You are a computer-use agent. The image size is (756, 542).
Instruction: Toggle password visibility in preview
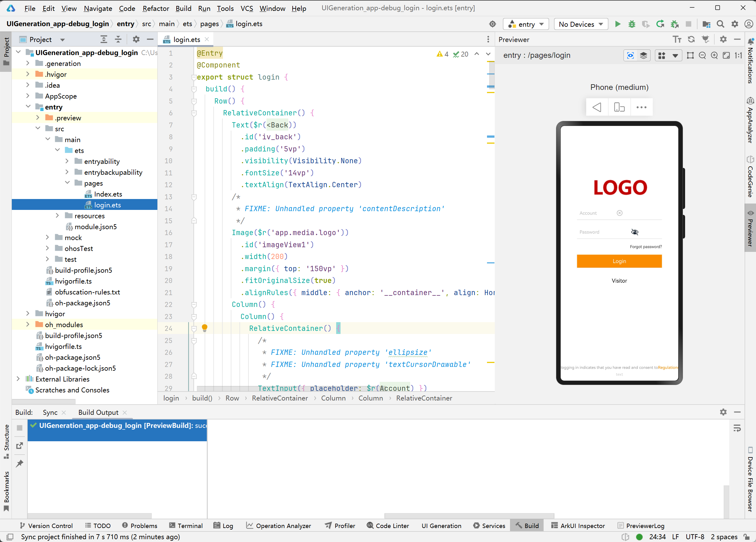pyautogui.click(x=635, y=232)
